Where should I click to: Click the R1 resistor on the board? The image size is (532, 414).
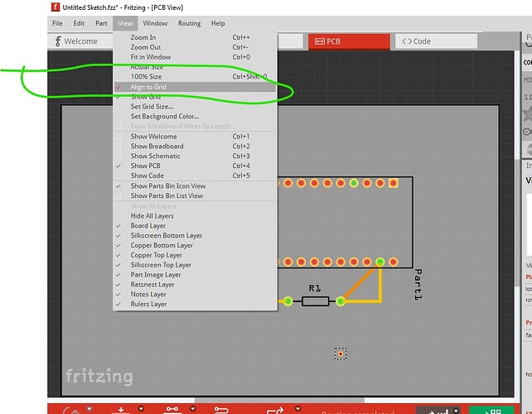(314, 301)
